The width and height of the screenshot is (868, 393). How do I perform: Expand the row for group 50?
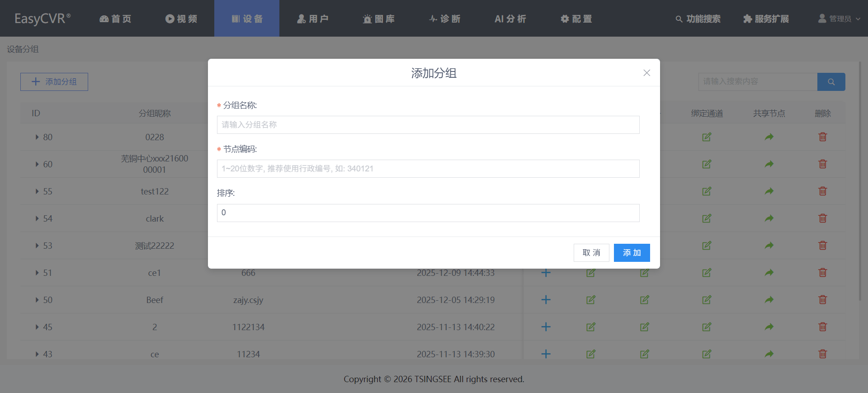click(37, 300)
